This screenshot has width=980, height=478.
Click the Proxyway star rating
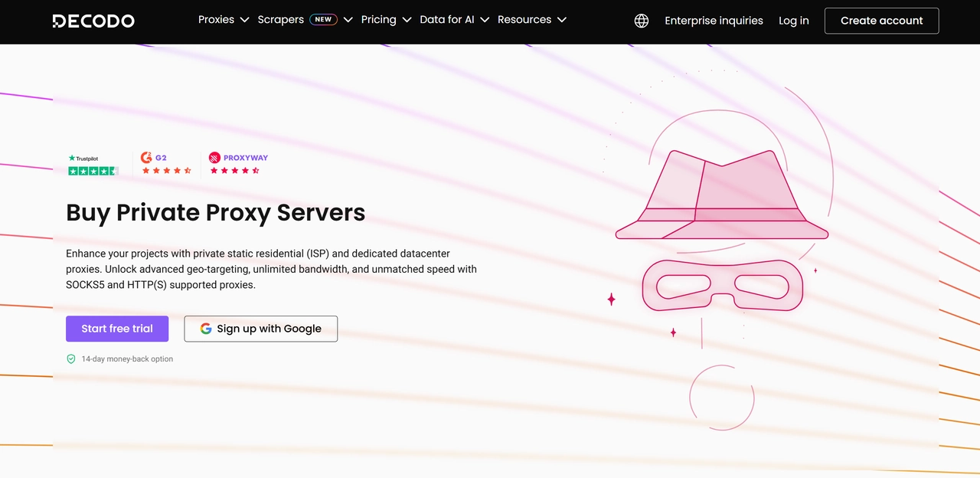click(x=234, y=171)
